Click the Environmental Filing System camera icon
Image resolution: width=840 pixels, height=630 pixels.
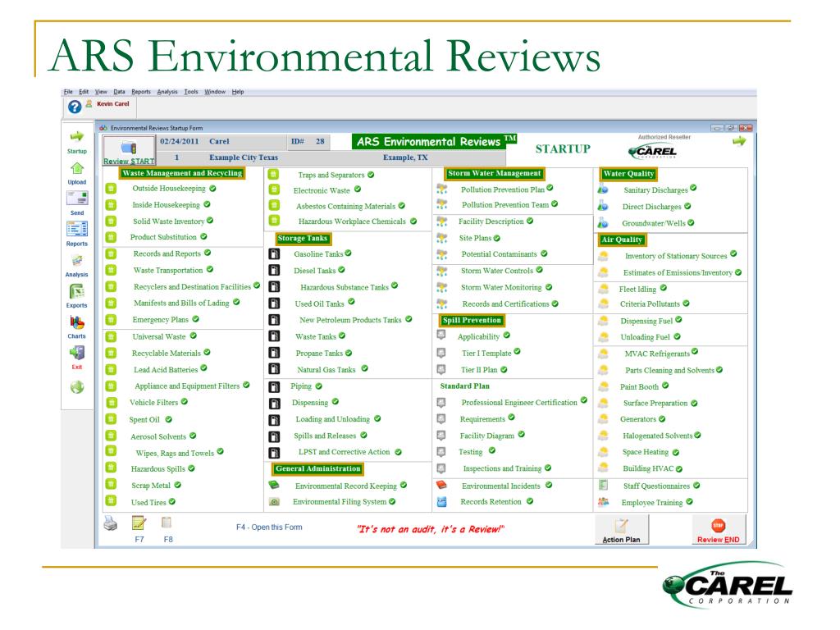pos(274,502)
